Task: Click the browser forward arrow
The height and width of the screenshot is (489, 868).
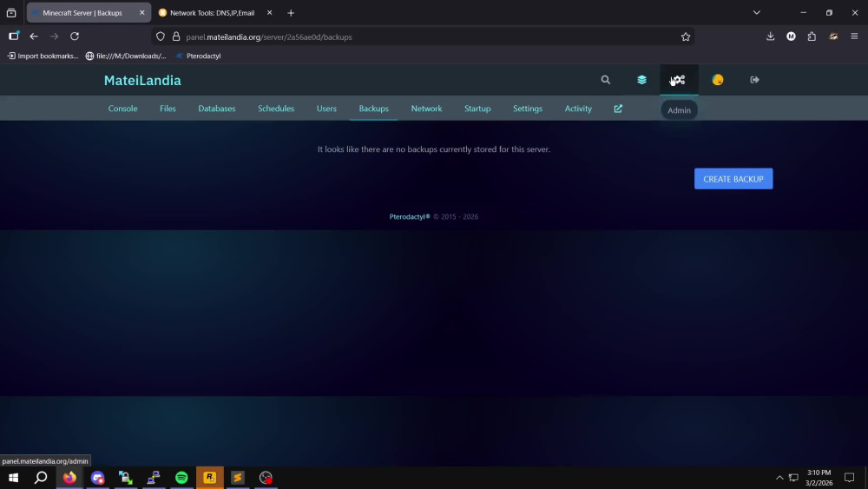Action: click(x=54, y=36)
